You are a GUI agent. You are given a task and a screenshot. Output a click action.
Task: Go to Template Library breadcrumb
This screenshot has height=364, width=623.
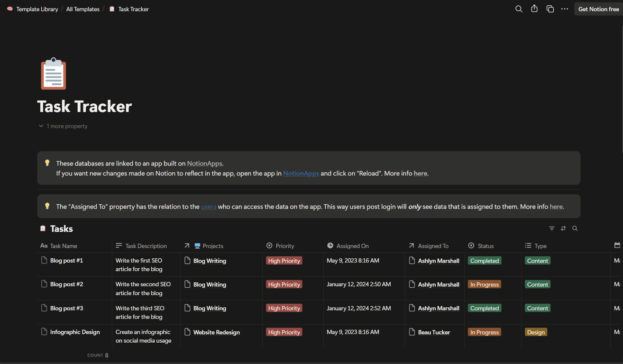[37, 9]
